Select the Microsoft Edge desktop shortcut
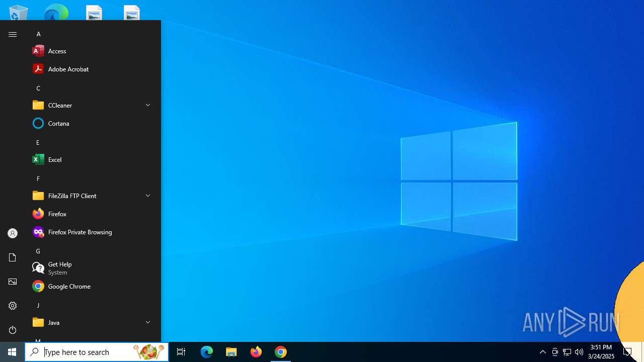Viewport: 644px width, 362px height. point(56,13)
